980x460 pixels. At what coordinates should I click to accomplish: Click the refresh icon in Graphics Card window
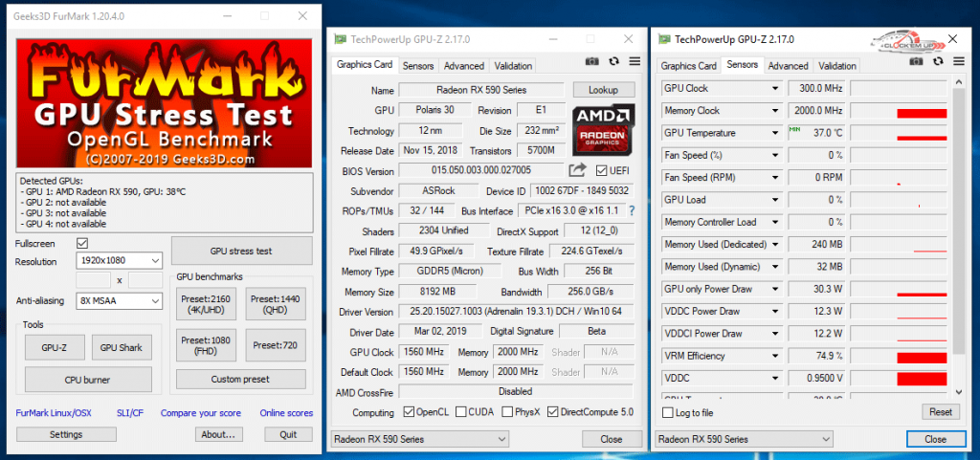coord(613,61)
